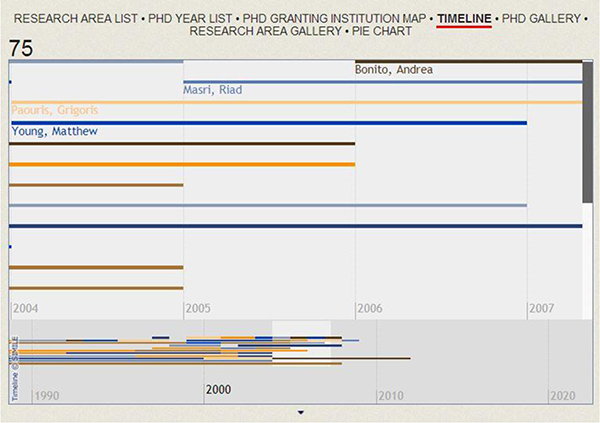Screen dimensions: 600x423
Task: Select the Masri, Riad timeline label
Action: [x=212, y=90]
